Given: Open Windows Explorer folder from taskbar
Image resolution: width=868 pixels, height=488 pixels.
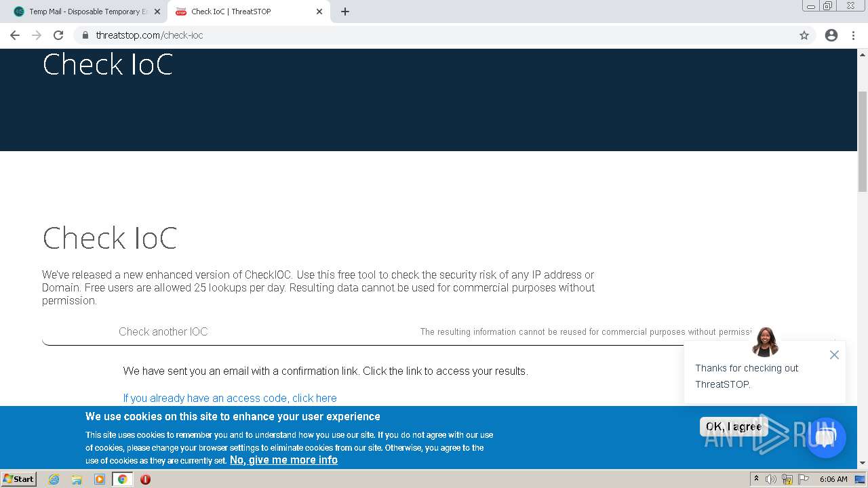Looking at the screenshot, I should pyautogui.click(x=77, y=479).
